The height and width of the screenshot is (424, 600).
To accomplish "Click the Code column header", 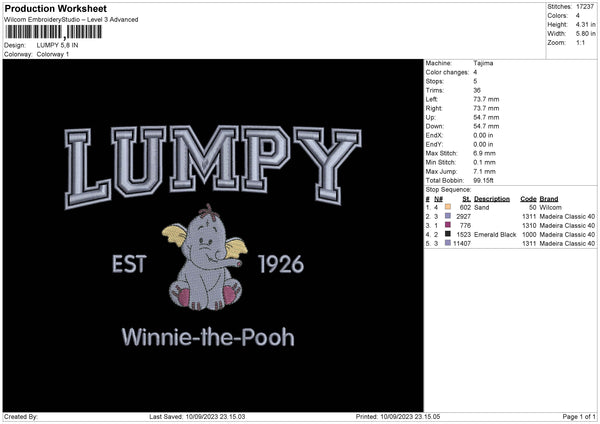I will point(529,198).
